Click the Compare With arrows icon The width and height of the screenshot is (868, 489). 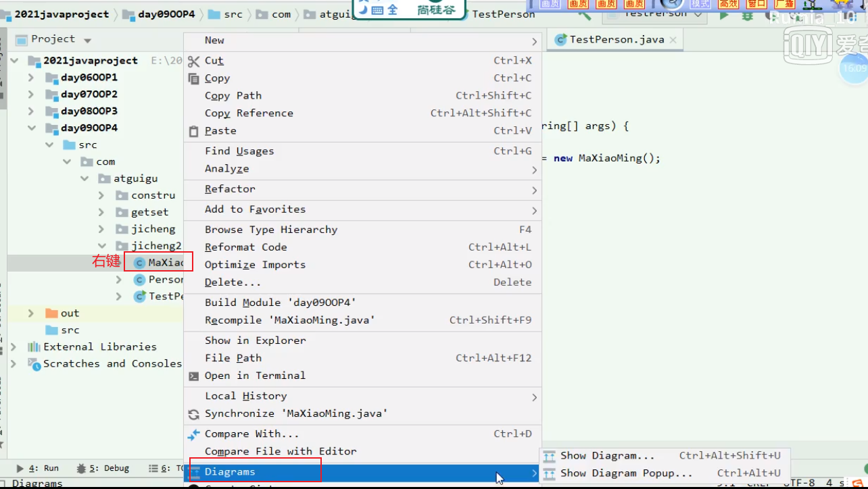pos(194,434)
